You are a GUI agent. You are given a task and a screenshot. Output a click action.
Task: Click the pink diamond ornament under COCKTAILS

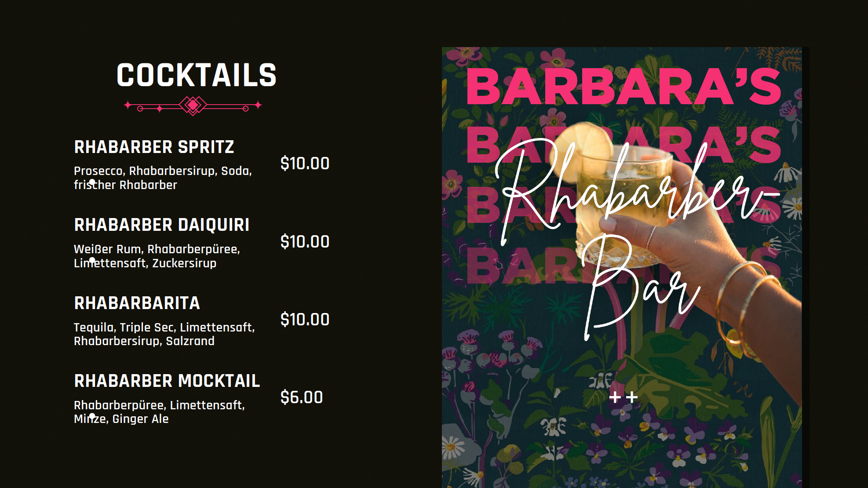tap(193, 106)
